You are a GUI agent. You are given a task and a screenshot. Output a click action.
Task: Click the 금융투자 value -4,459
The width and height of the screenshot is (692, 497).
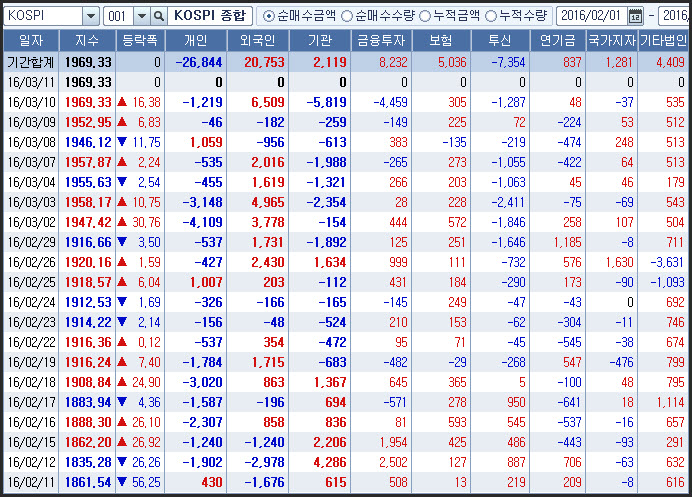[x=391, y=102]
